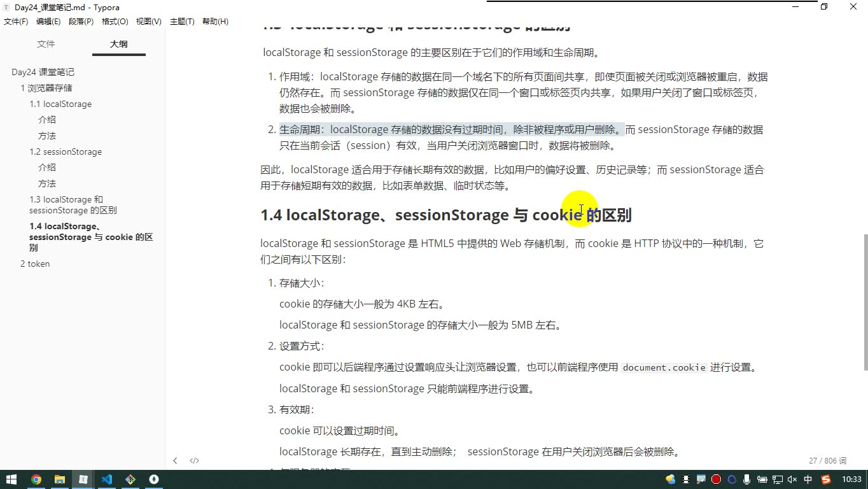Viewport: 868px width, 489px height.
Task: Select the Typora taskbar icon
Action: [83, 479]
